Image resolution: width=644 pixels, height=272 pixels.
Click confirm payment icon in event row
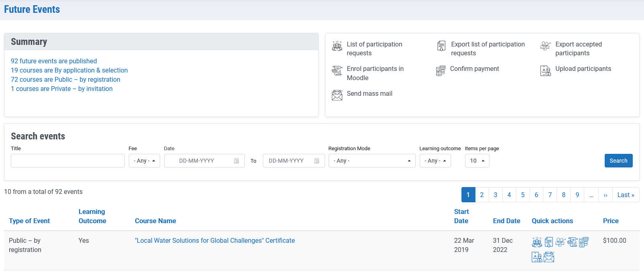pos(584,242)
